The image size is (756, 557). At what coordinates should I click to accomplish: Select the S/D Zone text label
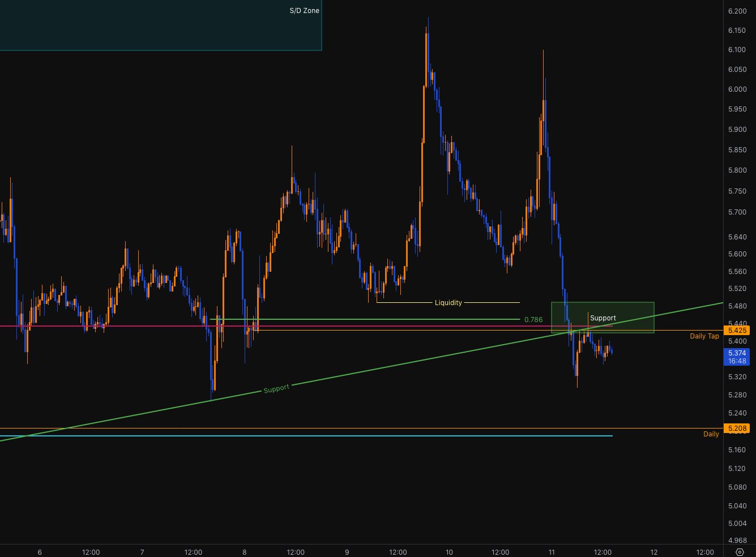point(304,11)
